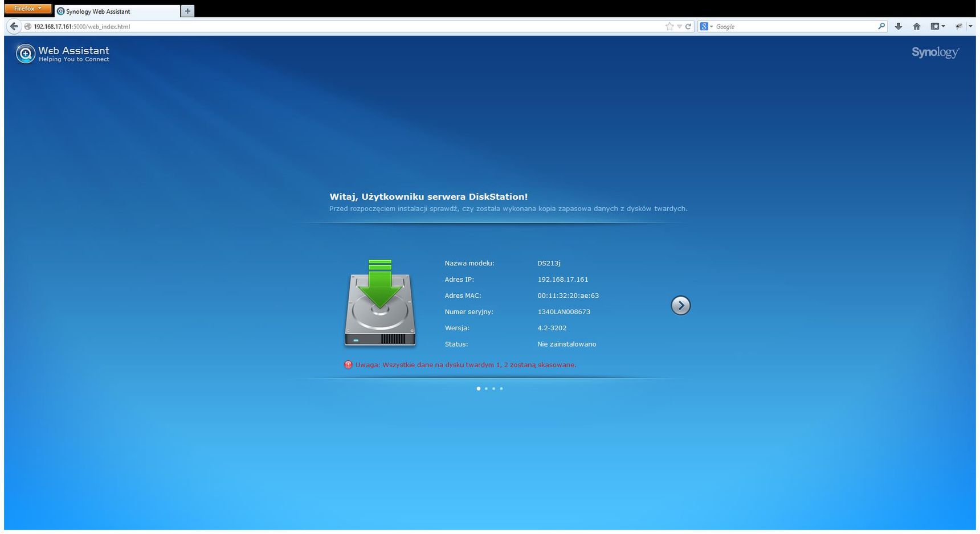The height and width of the screenshot is (534, 980).
Task: Click the red Uwaga warning message text
Action: click(x=465, y=364)
